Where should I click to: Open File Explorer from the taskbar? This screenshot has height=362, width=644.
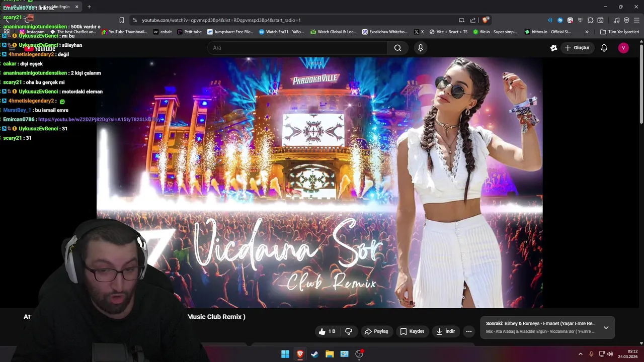click(x=330, y=354)
